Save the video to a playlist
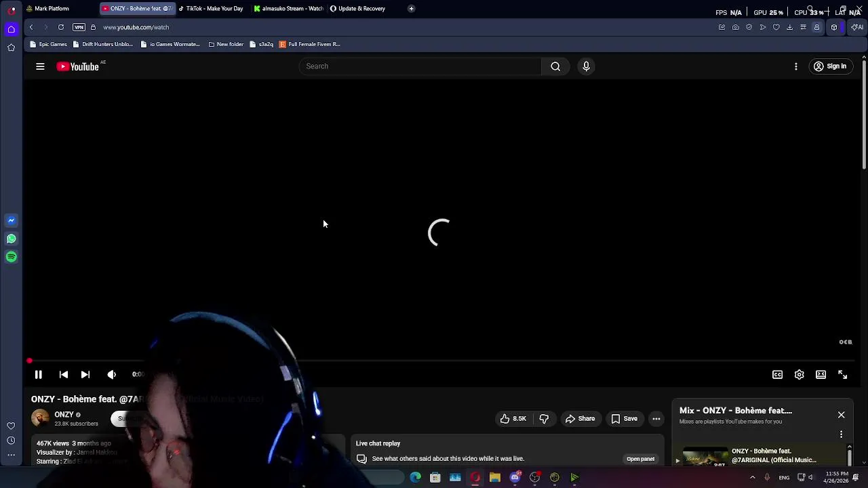The height and width of the screenshot is (488, 868). click(x=625, y=419)
